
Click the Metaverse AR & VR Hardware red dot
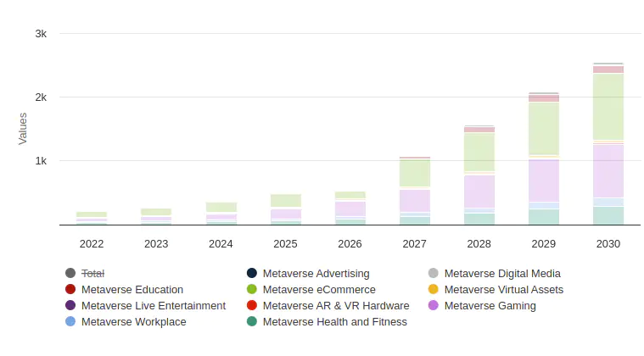click(x=252, y=305)
